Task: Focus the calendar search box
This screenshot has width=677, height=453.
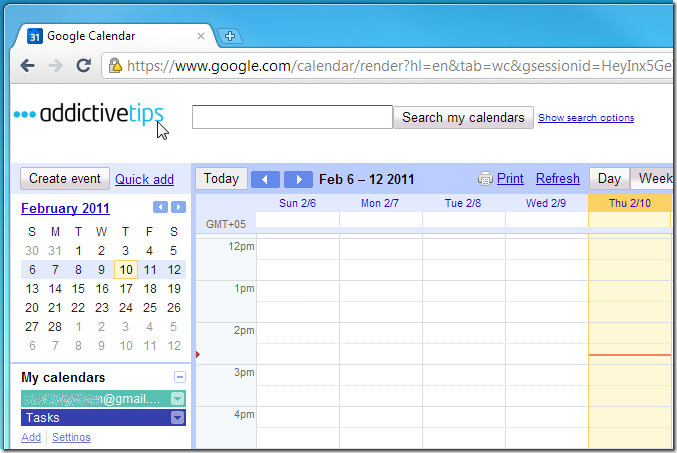Action: coord(292,117)
